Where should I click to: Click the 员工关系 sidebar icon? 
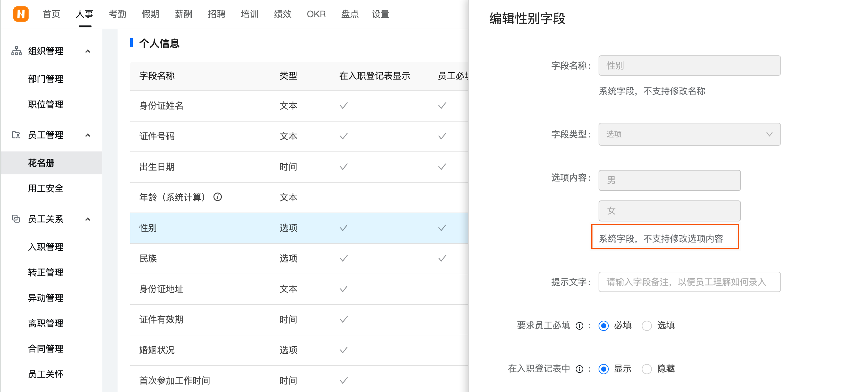pyautogui.click(x=16, y=219)
